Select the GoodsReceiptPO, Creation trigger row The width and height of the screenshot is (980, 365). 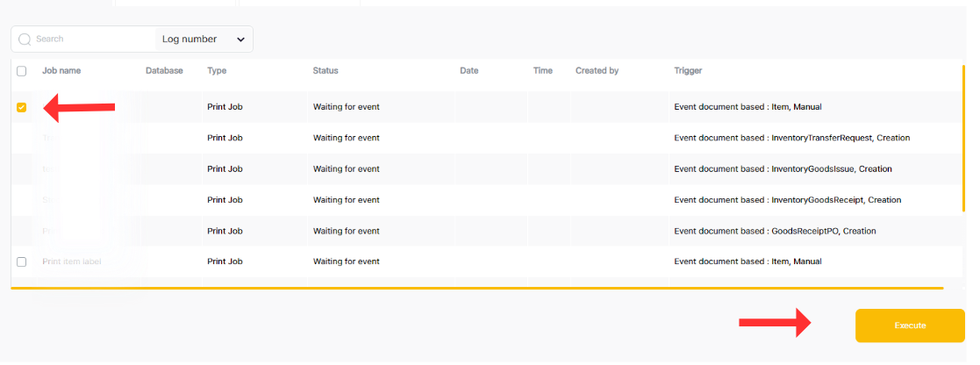(x=775, y=231)
